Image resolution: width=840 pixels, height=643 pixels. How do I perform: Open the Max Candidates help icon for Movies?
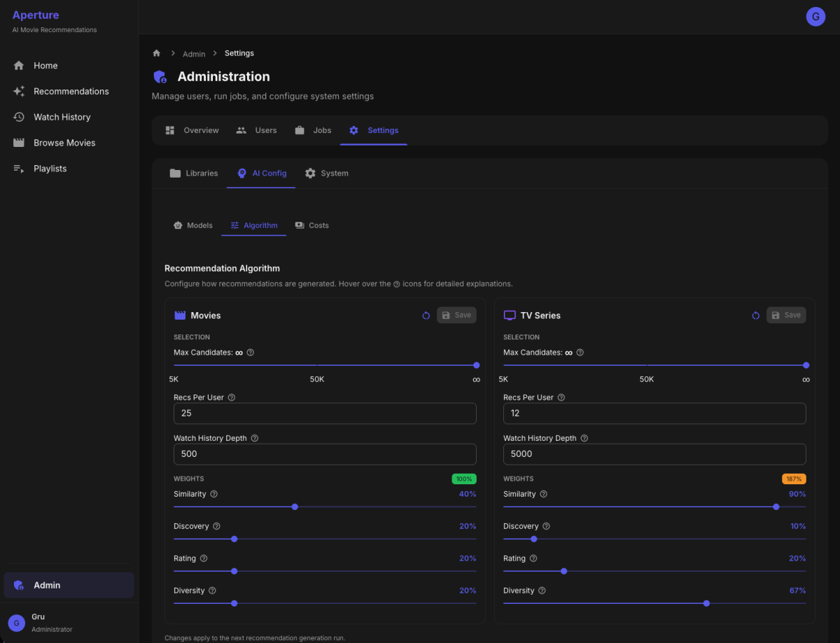click(x=251, y=352)
